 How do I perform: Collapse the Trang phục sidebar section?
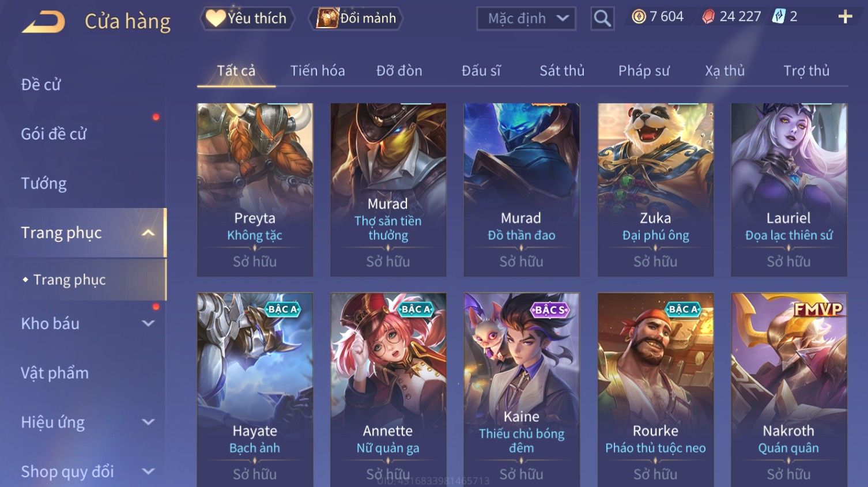point(148,233)
